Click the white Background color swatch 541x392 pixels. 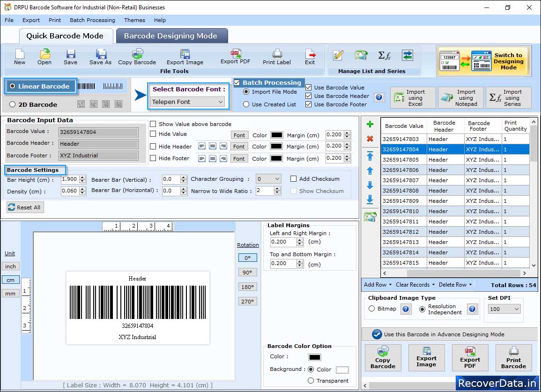point(342,370)
